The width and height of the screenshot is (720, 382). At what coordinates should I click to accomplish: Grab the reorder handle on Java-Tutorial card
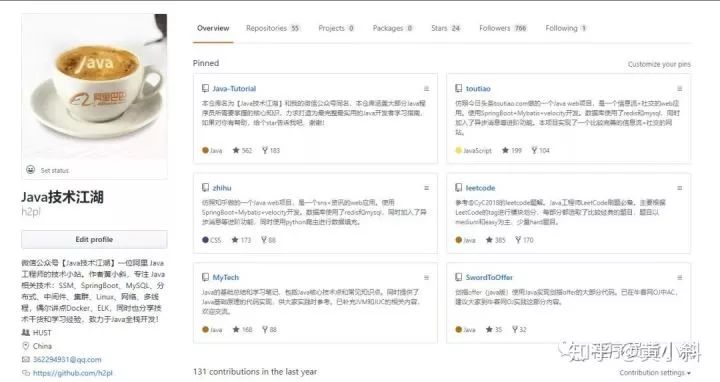coord(427,89)
